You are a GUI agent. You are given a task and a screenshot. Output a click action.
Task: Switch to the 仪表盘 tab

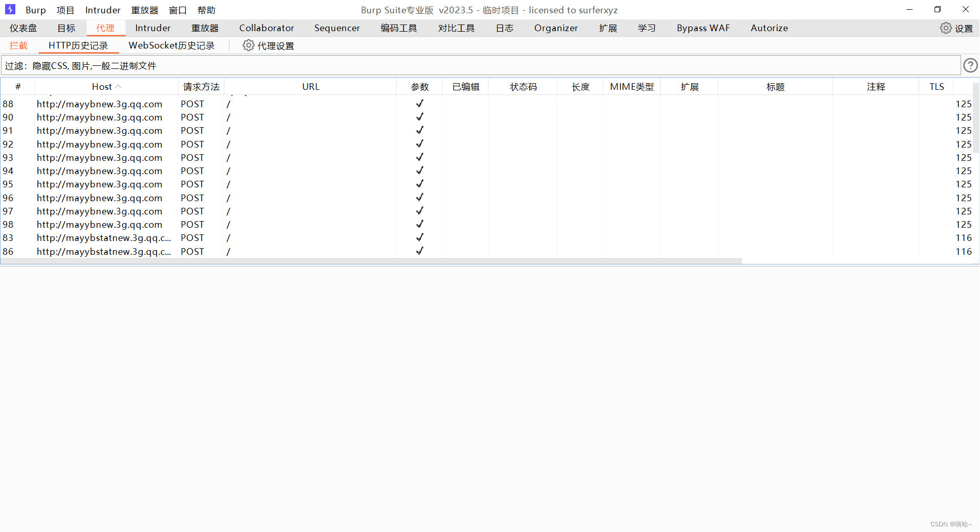click(x=23, y=28)
